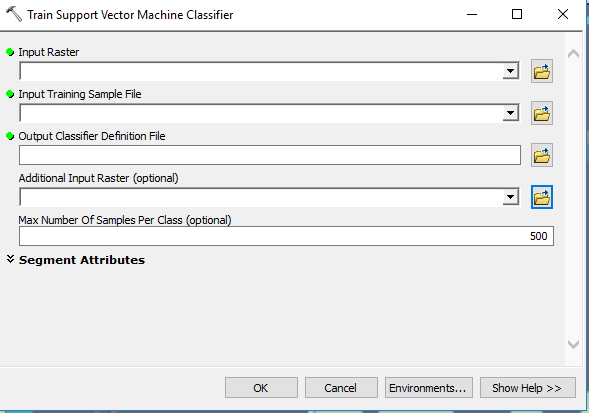Screen dimensions: 589x413
Task: Browse for the Input Raster file
Action: [542, 71]
